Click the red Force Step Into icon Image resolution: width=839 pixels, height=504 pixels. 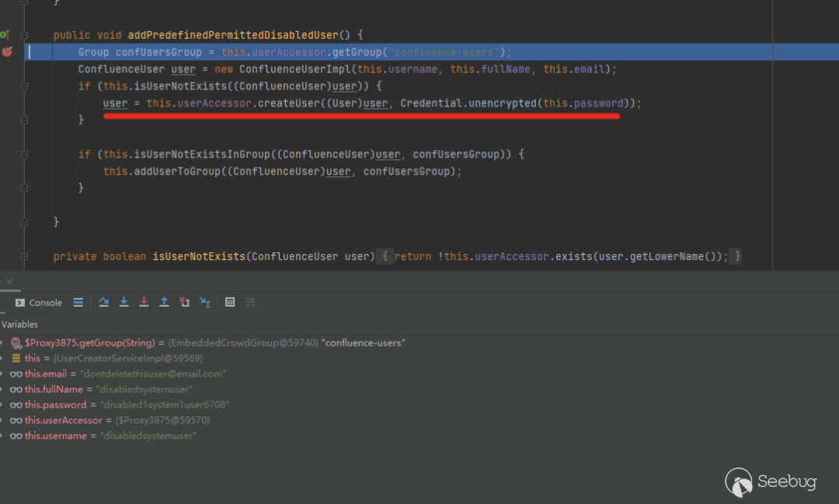[x=144, y=302]
